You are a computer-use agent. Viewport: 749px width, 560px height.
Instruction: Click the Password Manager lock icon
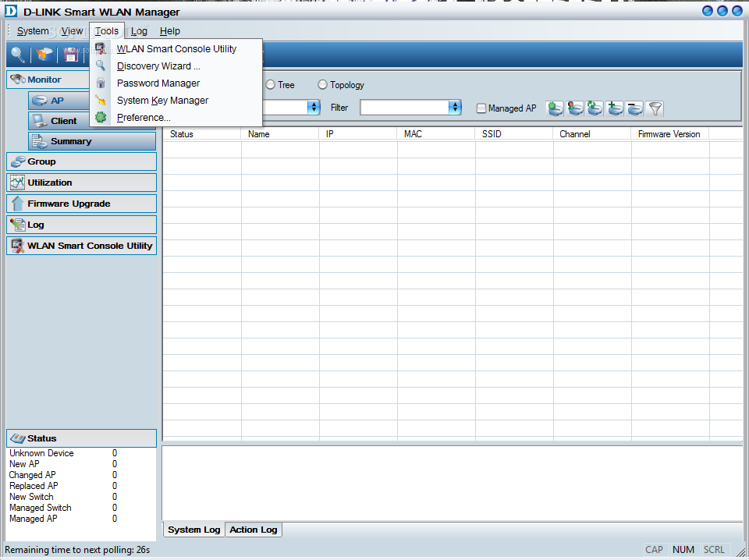[x=101, y=83]
